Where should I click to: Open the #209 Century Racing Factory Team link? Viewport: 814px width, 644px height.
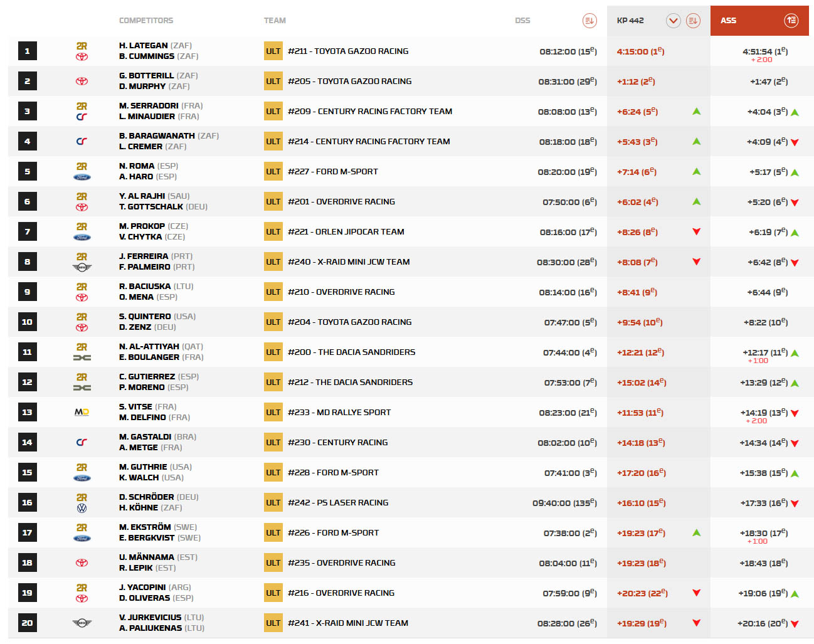[x=369, y=112]
